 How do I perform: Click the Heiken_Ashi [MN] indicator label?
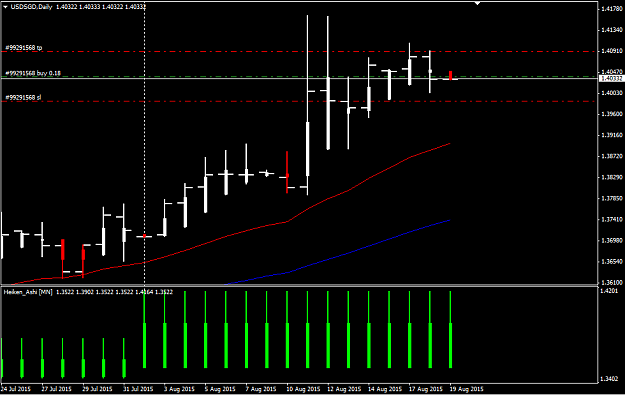28,292
